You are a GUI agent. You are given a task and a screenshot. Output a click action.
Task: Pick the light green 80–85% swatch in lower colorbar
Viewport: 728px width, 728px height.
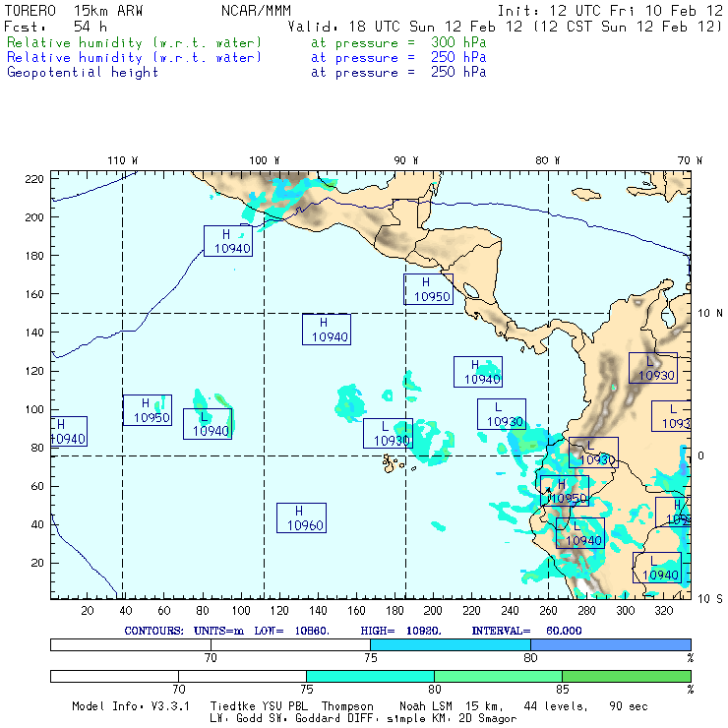point(498,676)
